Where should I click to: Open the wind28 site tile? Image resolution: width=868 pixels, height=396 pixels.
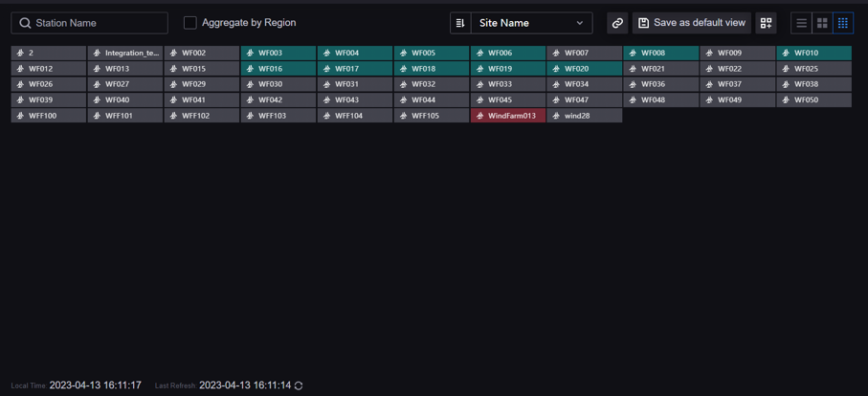584,116
